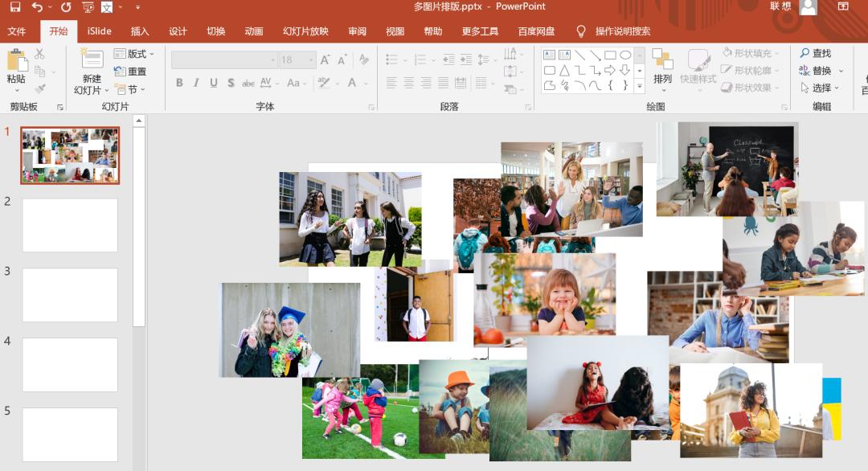Switch to Design (设计) tab

tap(178, 31)
